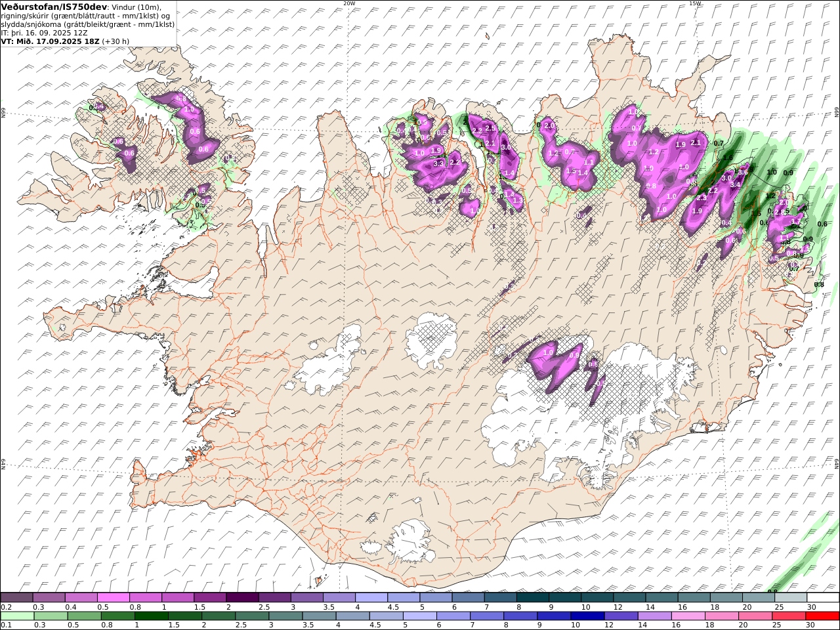Click the lower legend darkest green swatch labelled 1
The width and height of the screenshot is (840, 630).
152,616
